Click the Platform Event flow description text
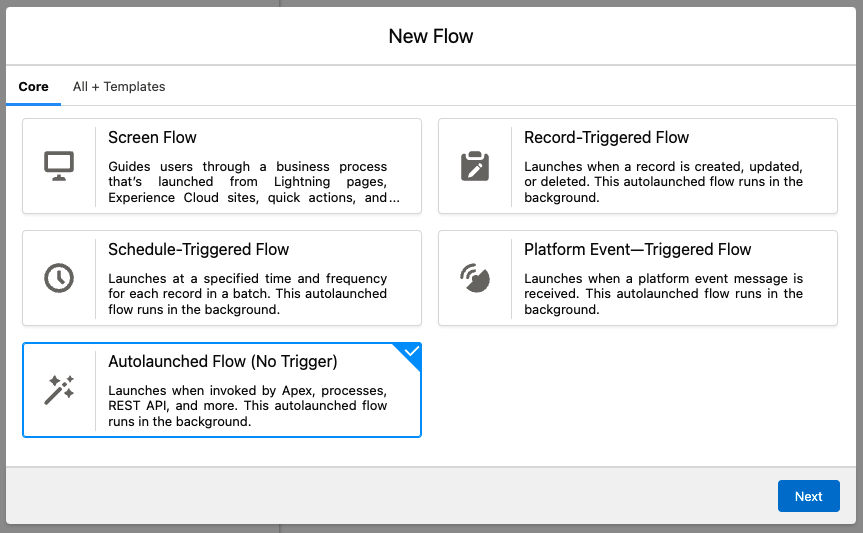This screenshot has height=533, width=863. click(x=663, y=293)
